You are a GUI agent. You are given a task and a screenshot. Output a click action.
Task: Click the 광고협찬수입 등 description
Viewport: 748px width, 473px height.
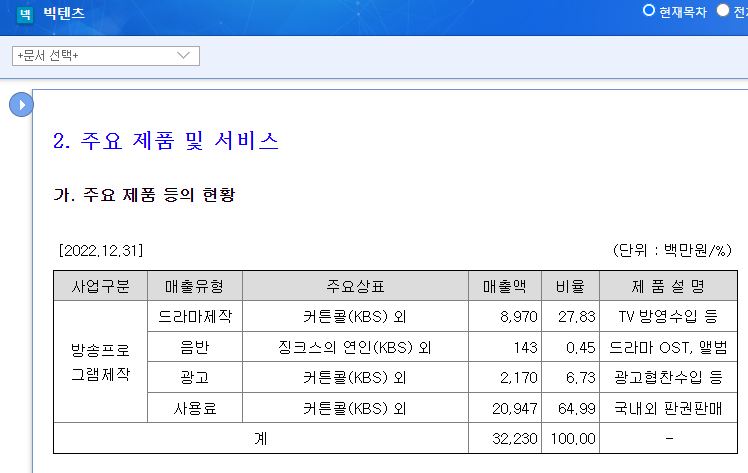[668, 378]
